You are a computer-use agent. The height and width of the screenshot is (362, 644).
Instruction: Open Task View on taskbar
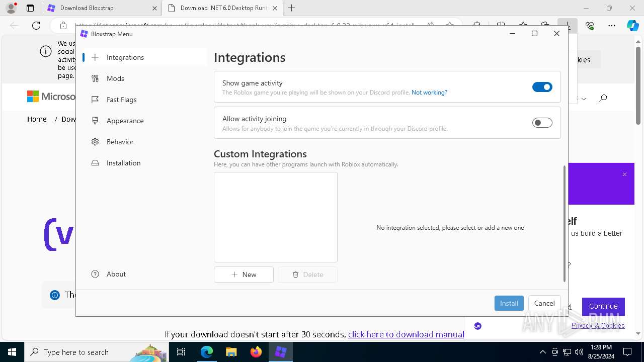click(182, 352)
